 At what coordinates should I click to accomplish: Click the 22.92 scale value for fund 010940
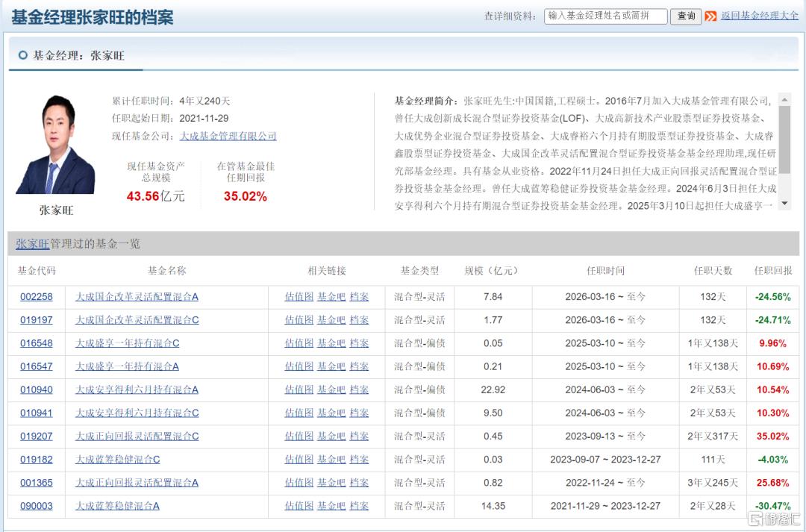click(493, 390)
